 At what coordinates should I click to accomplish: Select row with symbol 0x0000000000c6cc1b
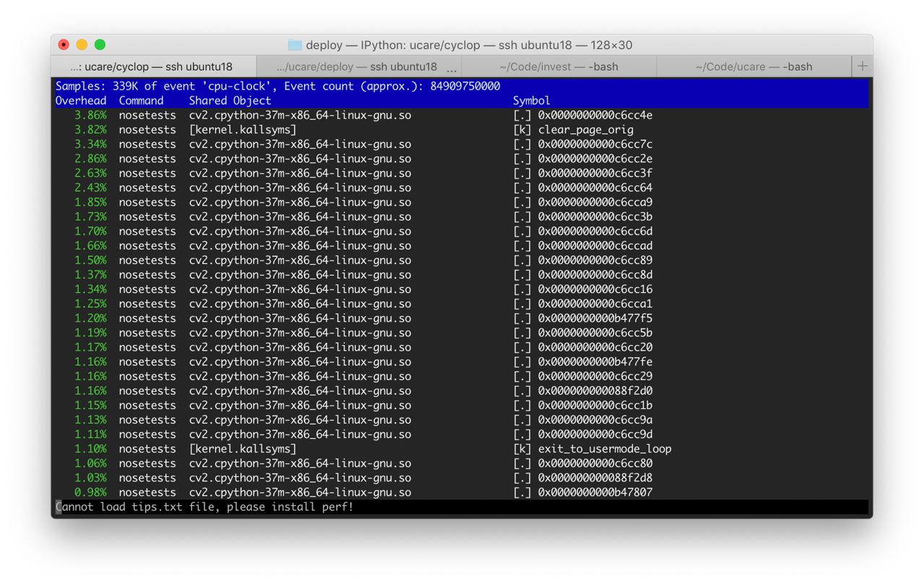pos(462,405)
